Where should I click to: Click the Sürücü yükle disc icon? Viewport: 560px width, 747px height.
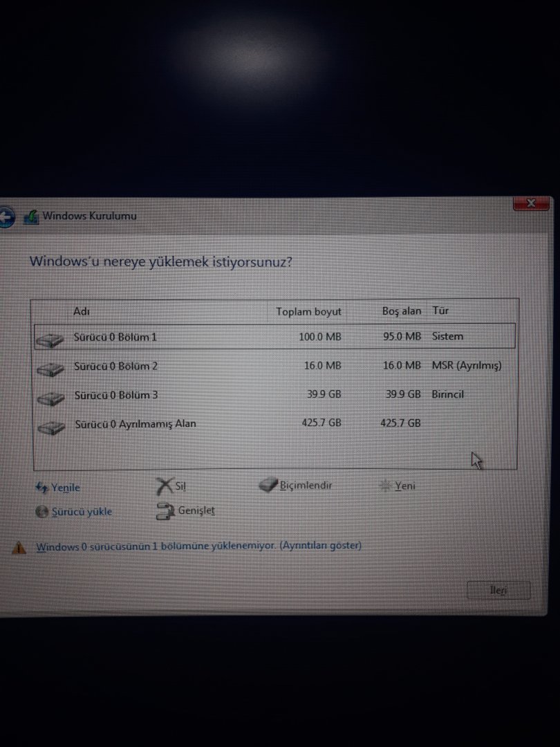coord(42,511)
